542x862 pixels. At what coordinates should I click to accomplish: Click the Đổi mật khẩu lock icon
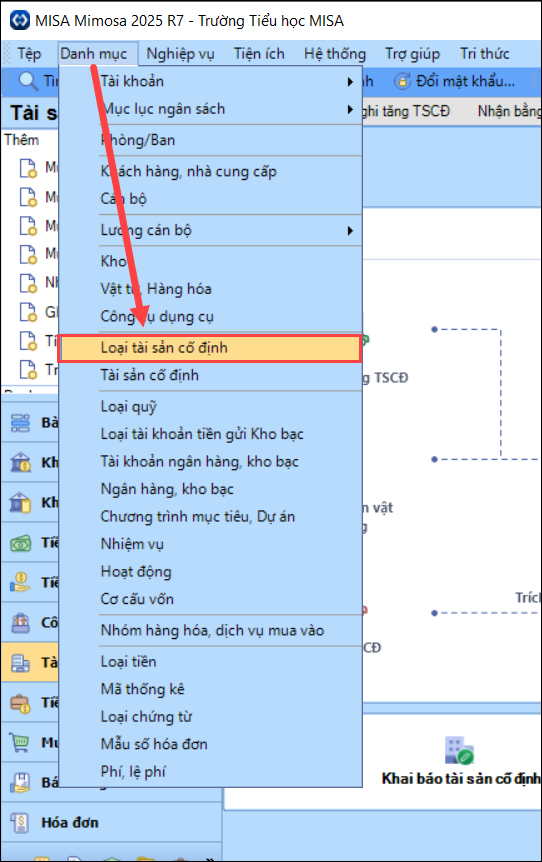click(x=402, y=81)
